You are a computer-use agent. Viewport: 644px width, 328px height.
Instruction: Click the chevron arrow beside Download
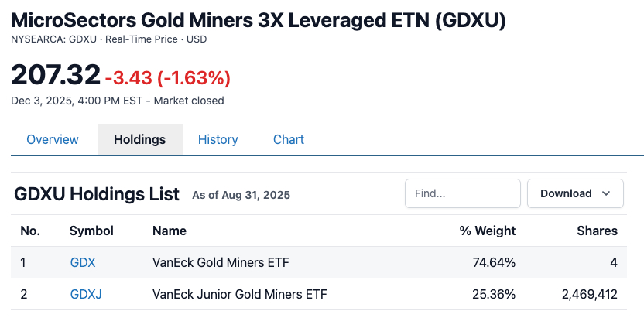pyautogui.click(x=605, y=193)
